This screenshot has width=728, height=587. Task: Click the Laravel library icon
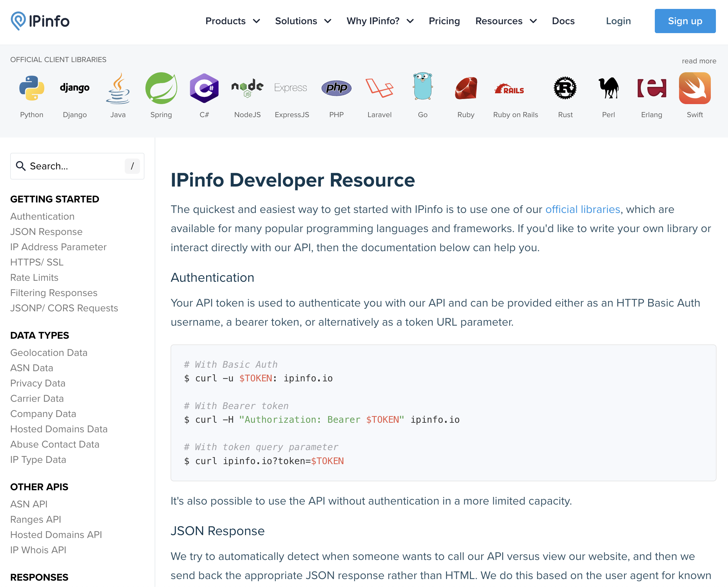click(x=379, y=88)
